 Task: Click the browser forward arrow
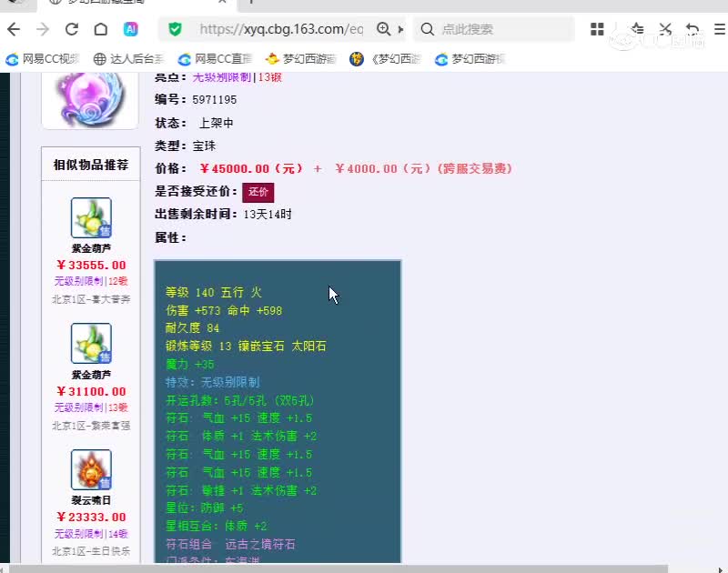43,29
